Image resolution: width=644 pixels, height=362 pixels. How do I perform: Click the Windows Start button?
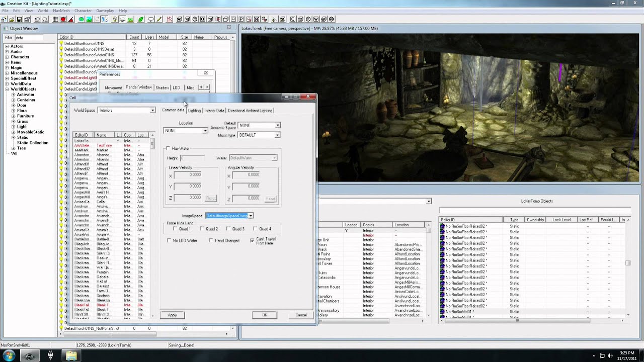[x=9, y=355]
